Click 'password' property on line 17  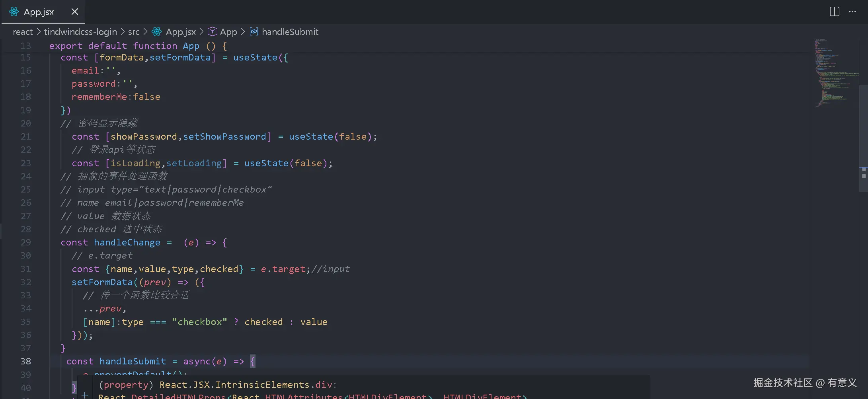94,84
